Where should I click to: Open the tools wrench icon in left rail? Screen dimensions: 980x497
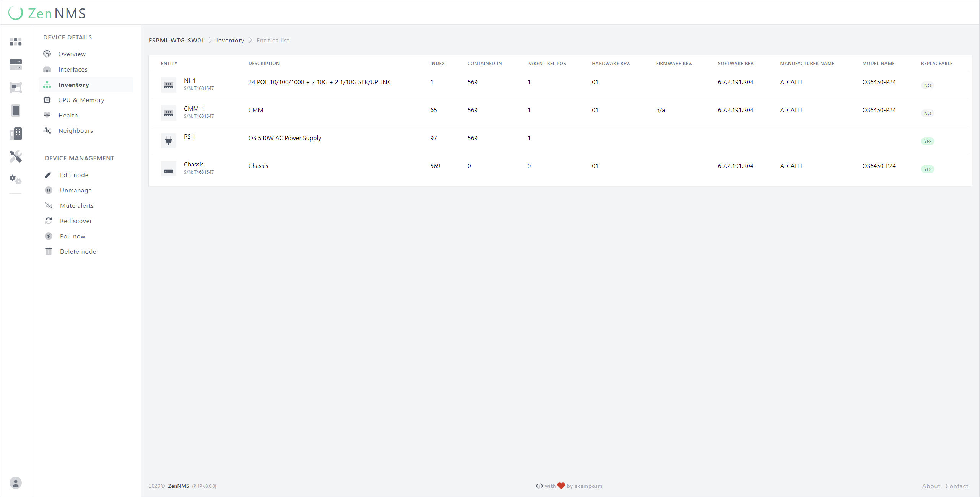coord(16,156)
